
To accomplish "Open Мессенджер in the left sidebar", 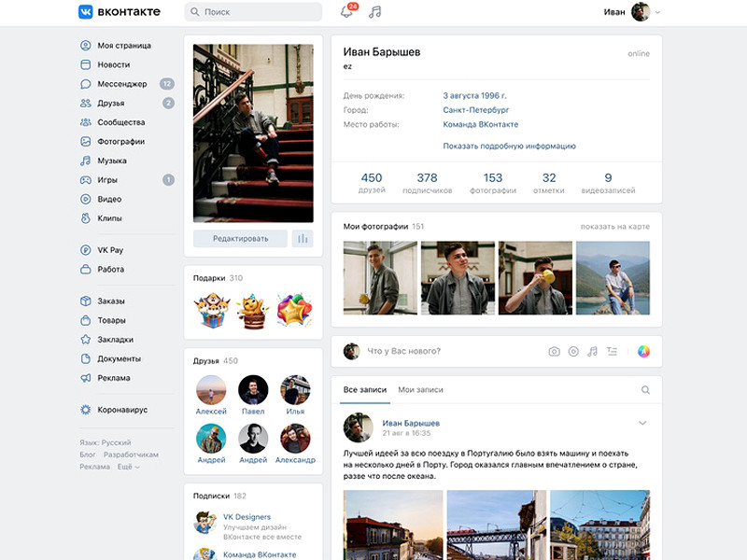I will pos(121,84).
